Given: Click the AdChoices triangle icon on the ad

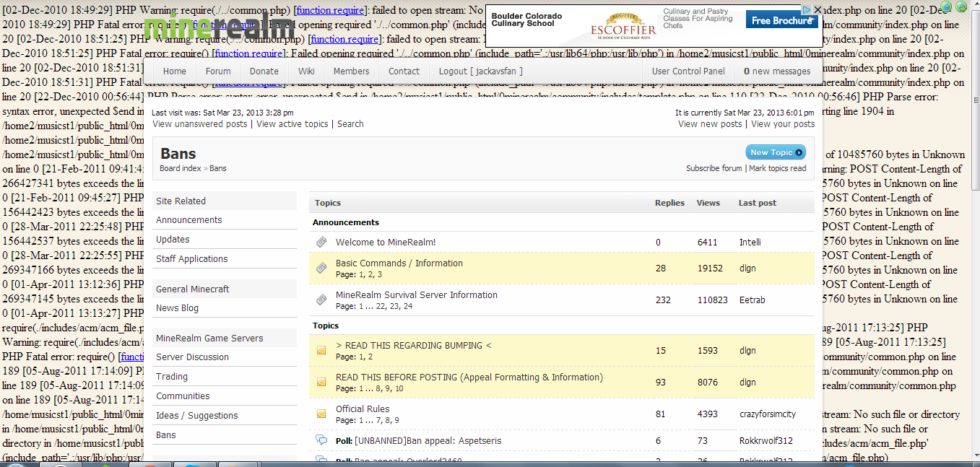Looking at the screenshot, I should [806, 10].
